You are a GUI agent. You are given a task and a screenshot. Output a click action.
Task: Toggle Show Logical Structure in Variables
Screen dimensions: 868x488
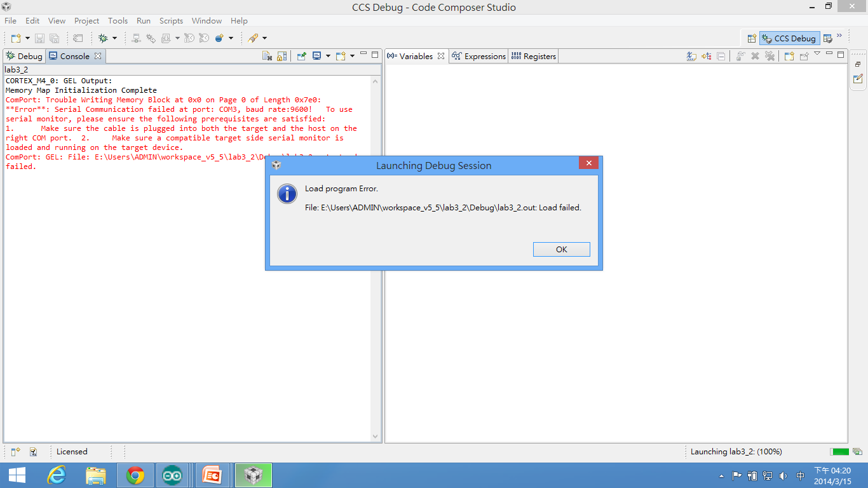tap(707, 56)
